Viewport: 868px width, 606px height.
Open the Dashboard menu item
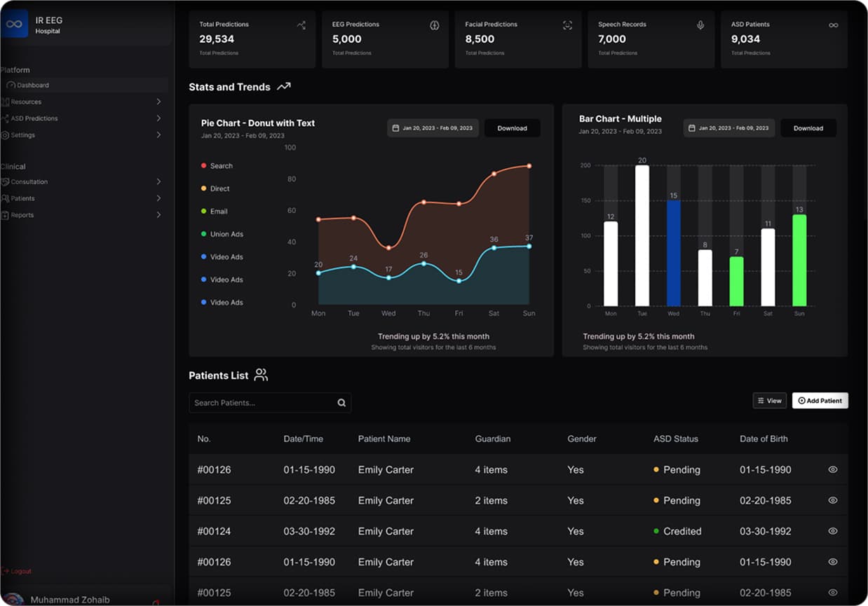[x=33, y=85]
